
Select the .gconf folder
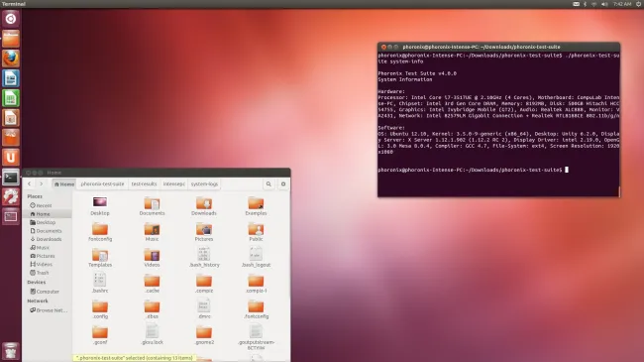coord(100,335)
